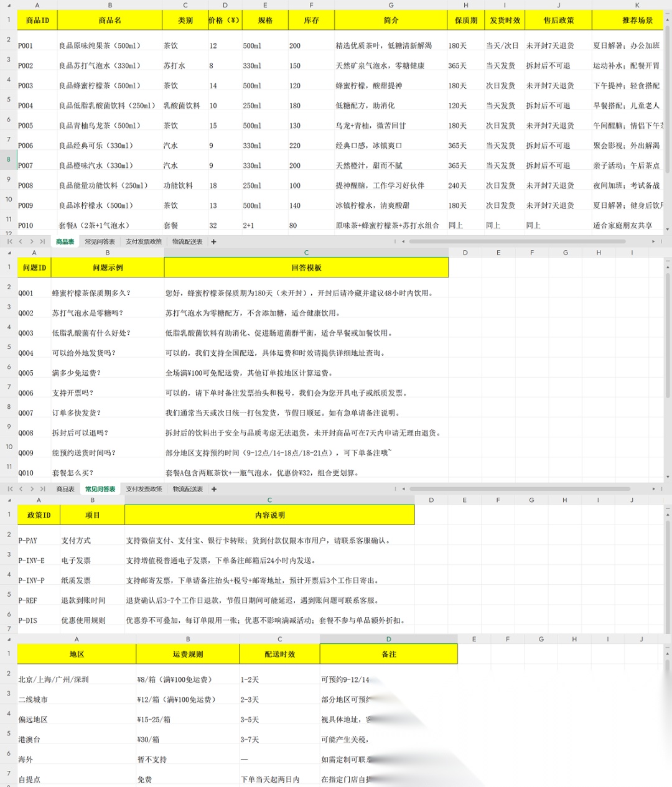This screenshot has width=672, height=787.
Task: Select cell P-REF in policy sheet
Action: [x=39, y=596]
